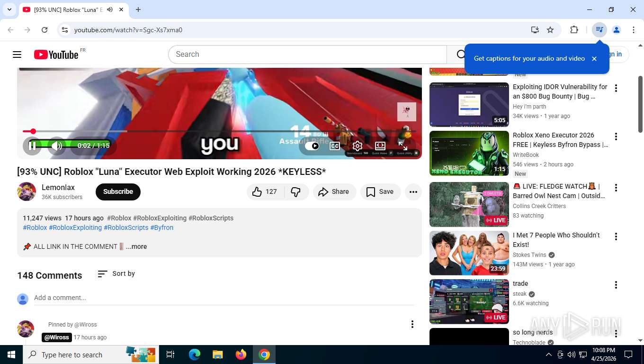Toggle the autoplay switch in player
The width and height of the screenshot is (644, 364).
coord(312,146)
